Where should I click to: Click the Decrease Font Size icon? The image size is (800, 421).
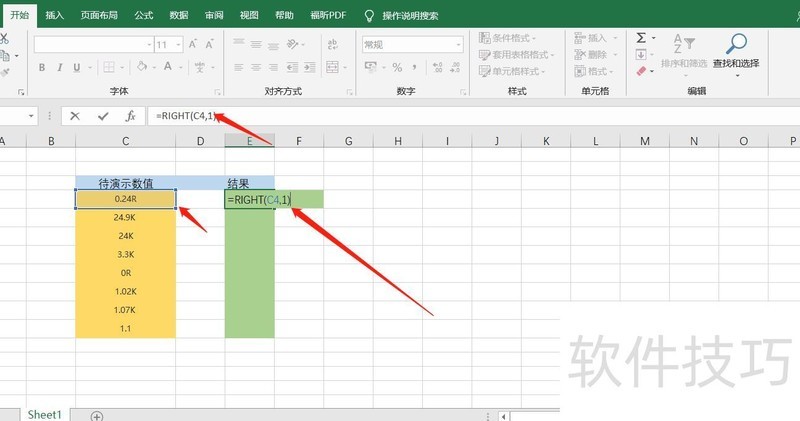tap(209, 44)
